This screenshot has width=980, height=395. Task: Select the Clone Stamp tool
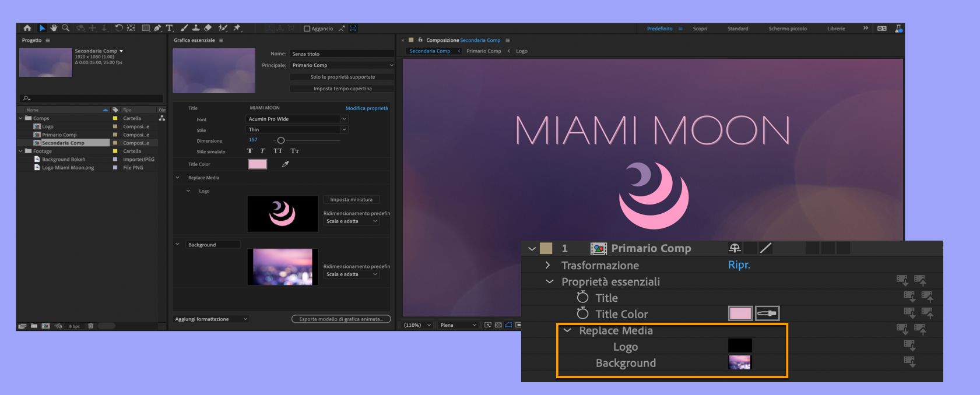click(x=196, y=28)
